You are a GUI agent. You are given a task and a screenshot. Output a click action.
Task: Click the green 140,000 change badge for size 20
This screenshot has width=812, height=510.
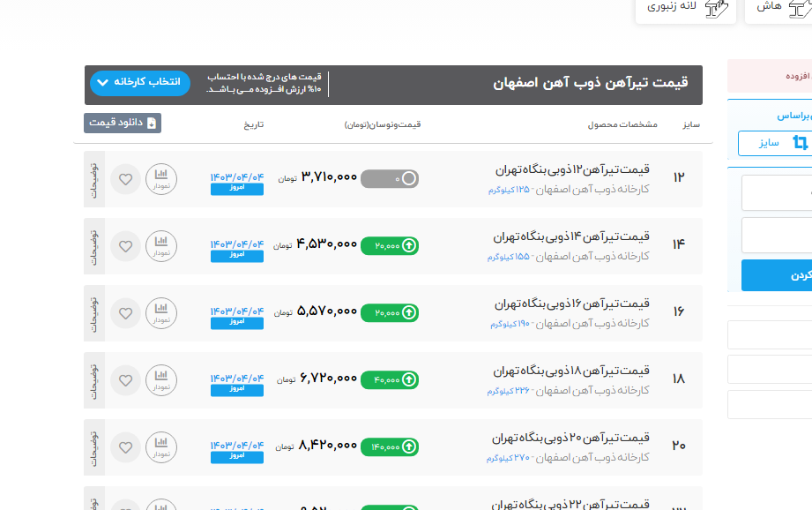click(390, 447)
